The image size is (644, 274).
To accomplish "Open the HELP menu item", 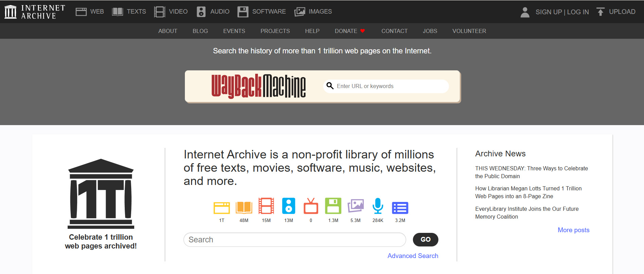I will (x=312, y=31).
